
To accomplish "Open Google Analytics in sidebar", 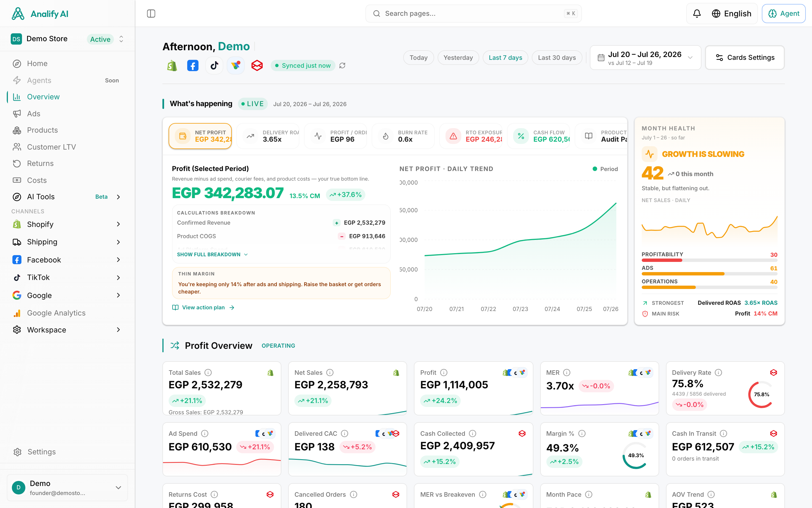I will click(67, 313).
